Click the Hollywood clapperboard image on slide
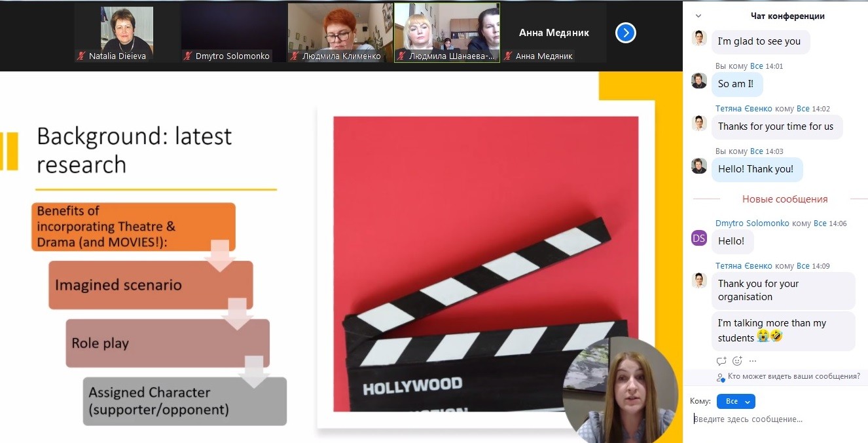 tap(486, 264)
